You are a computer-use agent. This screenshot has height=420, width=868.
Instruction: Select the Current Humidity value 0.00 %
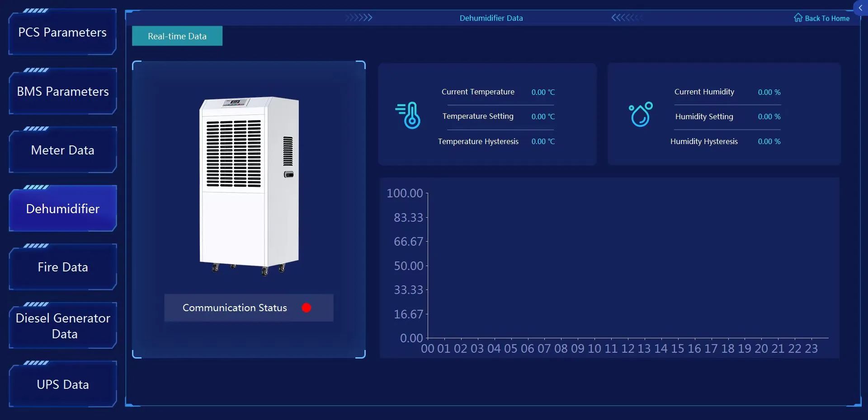click(x=769, y=92)
